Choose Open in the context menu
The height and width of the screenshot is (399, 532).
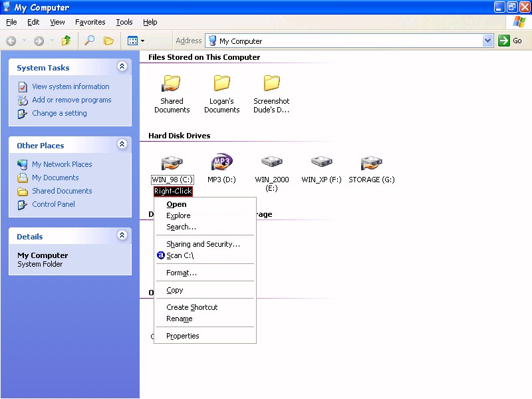point(205,204)
